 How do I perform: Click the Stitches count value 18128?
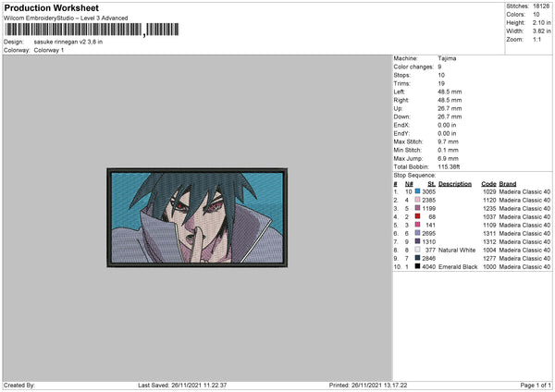(541, 6)
